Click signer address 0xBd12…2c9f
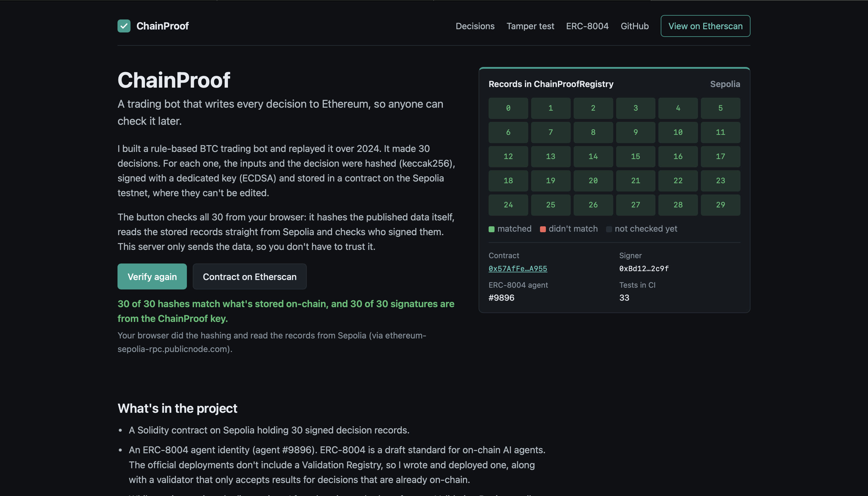868x496 pixels. [644, 269]
